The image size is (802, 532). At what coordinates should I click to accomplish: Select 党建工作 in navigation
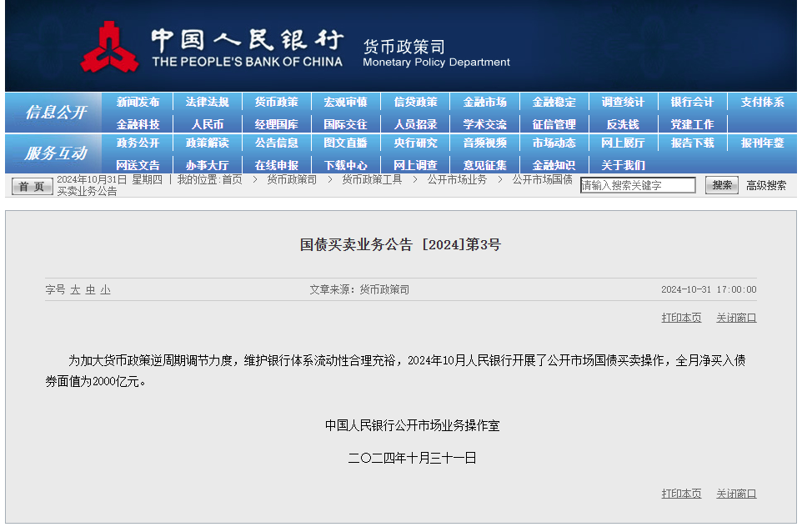click(692, 124)
